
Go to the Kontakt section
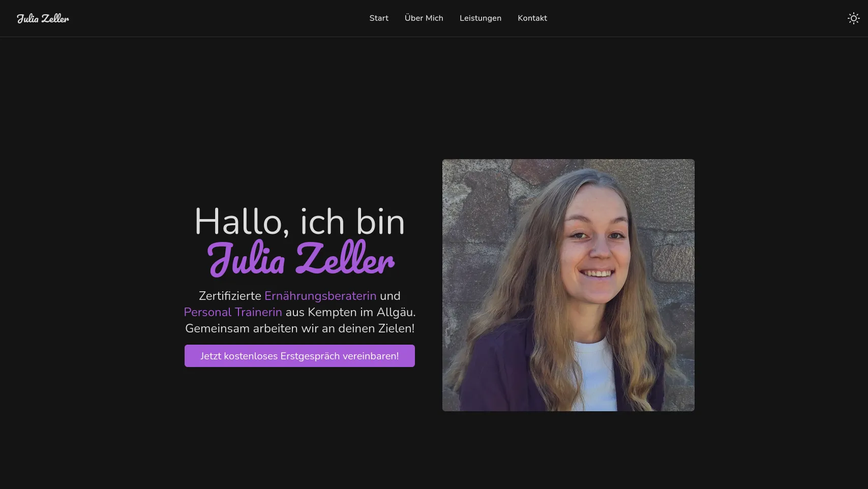pyautogui.click(x=532, y=18)
